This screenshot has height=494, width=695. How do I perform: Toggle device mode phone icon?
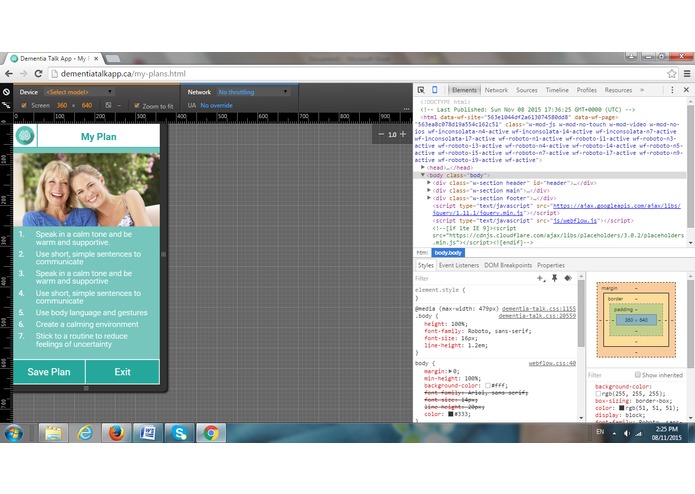click(434, 90)
